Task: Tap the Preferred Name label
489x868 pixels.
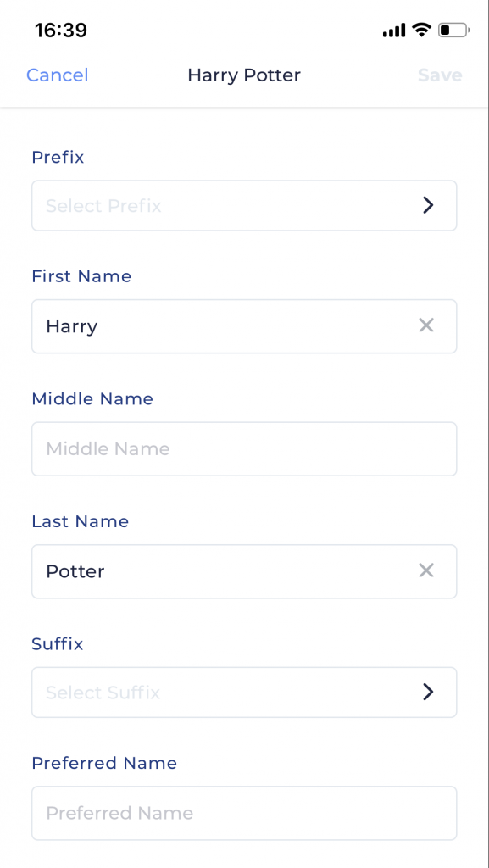Action: (104, 764)
